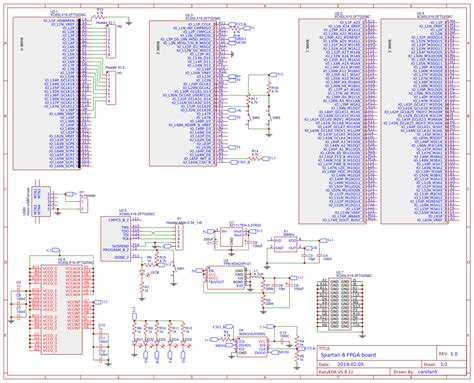Click the LED4 diode symbol
The image size is (474, 383).
(x=170, y=342)
